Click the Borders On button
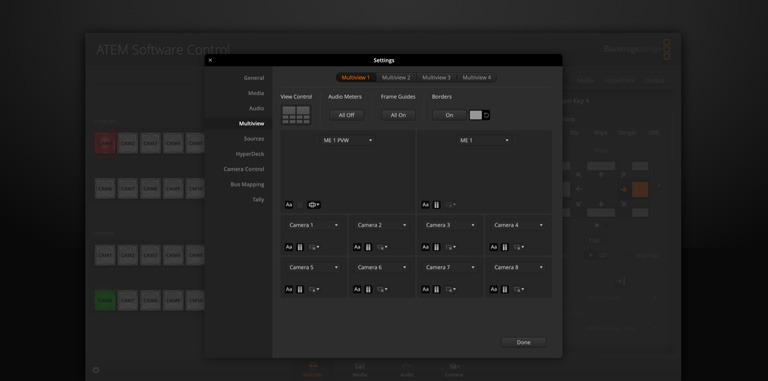768x381 pixels. tap(449, 115)
